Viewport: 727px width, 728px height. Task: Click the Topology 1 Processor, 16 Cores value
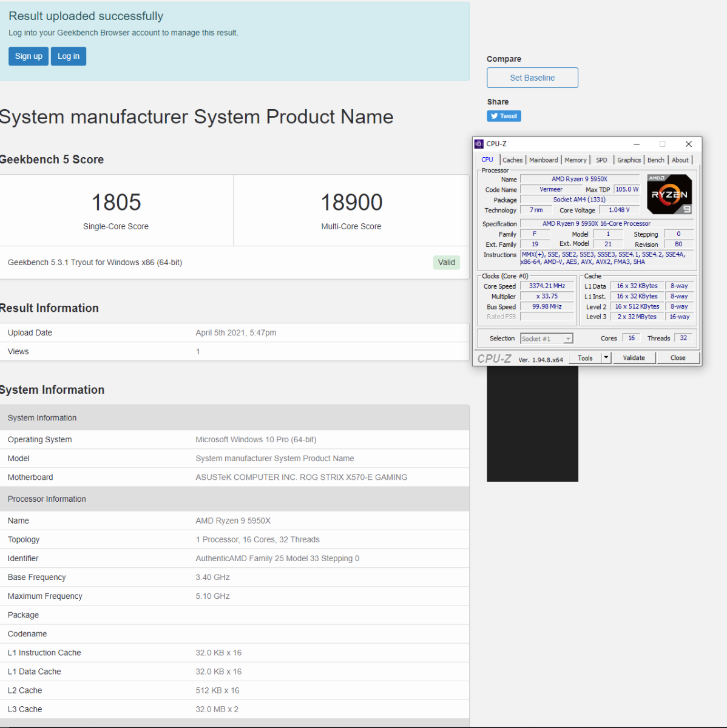257,540
